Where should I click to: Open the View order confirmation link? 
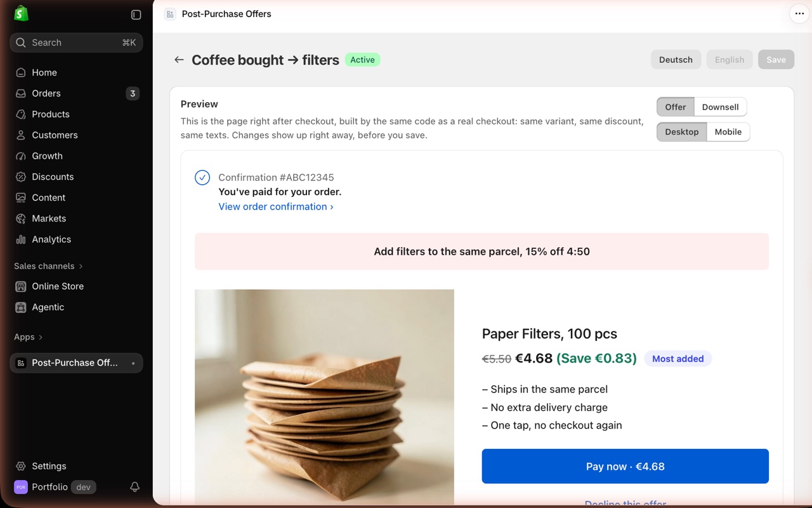pos(276,206)
